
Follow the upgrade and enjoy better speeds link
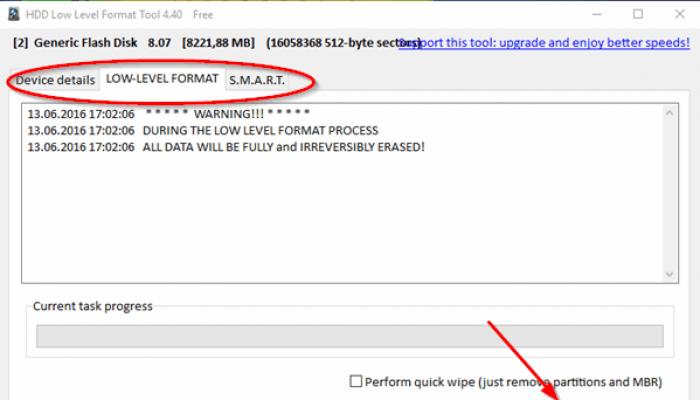coord(544,43)
